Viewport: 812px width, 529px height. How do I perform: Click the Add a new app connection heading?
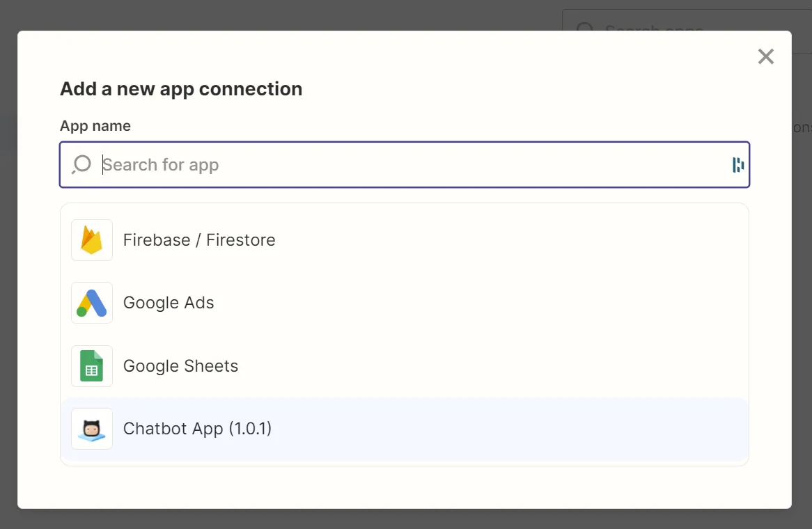[181, 89]
